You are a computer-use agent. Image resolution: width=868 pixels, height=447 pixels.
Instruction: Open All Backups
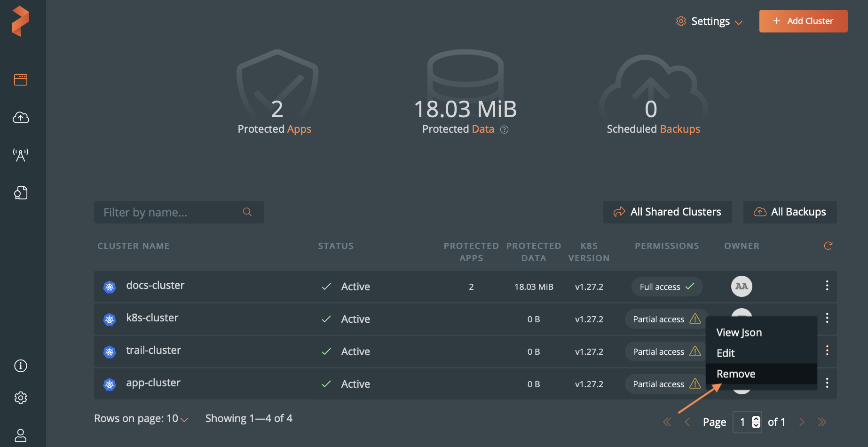click(789, 212)
